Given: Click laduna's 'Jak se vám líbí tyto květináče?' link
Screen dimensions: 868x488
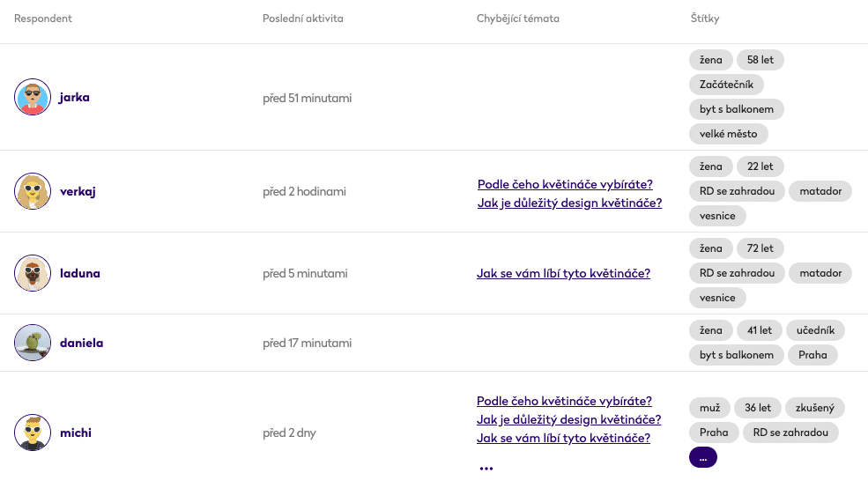Looking at the screenshot, I should click(x=563, y=273).
